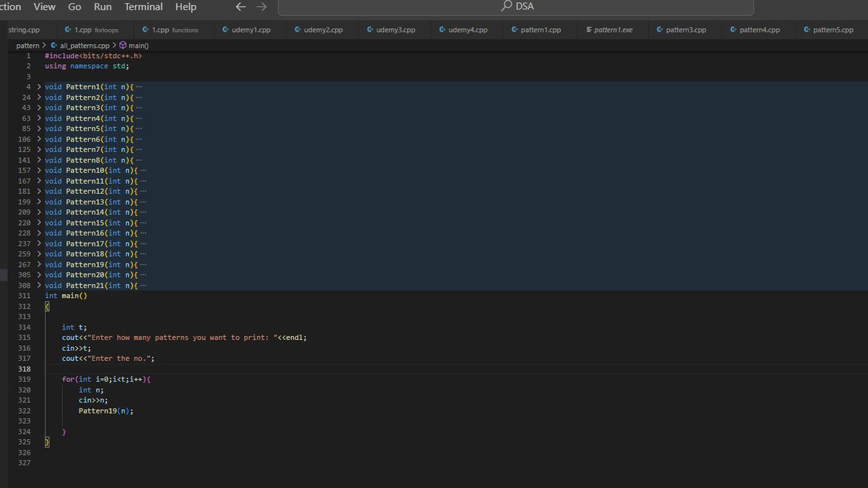868x488 pixels.
Task: Open the Run menu
Action: tap(103, 7)
